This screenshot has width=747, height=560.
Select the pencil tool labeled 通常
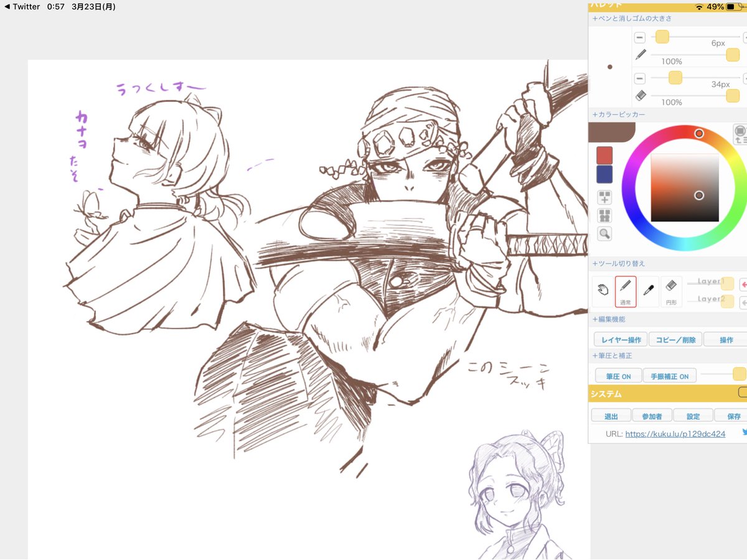[626, 291]
